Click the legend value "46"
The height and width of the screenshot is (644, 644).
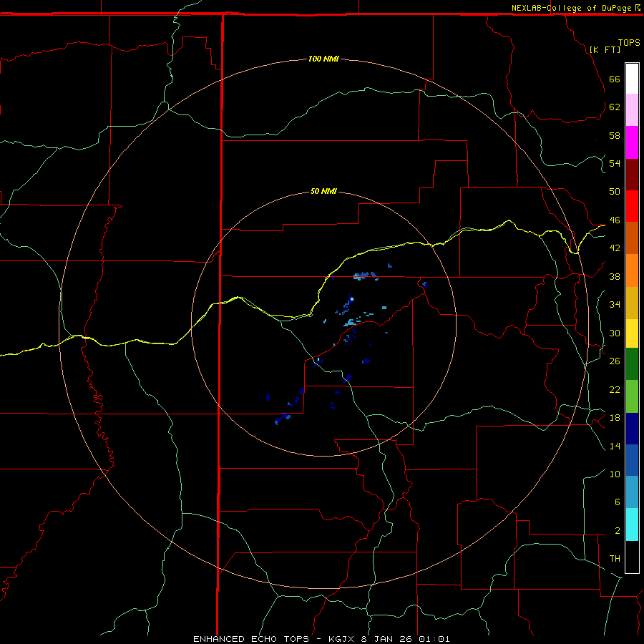[615, 220]
